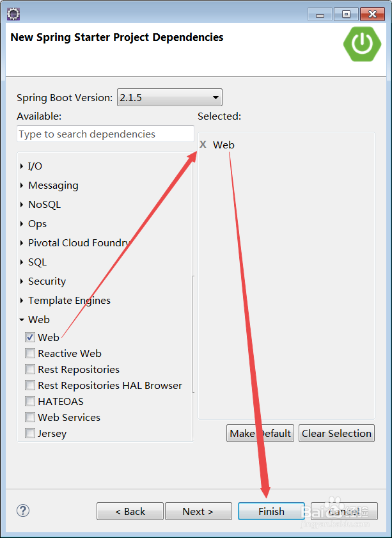Check the Reactive Web dependency
The image size is (392, 538).
coord(30,353)
